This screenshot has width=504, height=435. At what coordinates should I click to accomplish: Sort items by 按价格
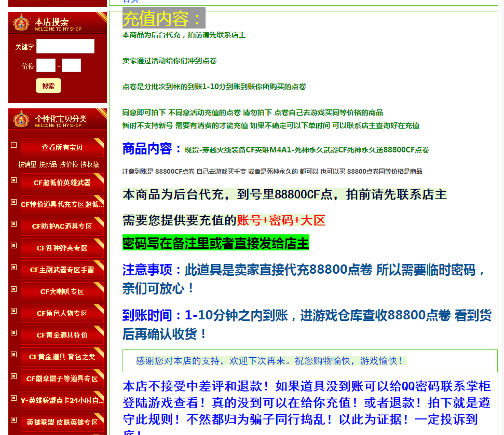69,164
